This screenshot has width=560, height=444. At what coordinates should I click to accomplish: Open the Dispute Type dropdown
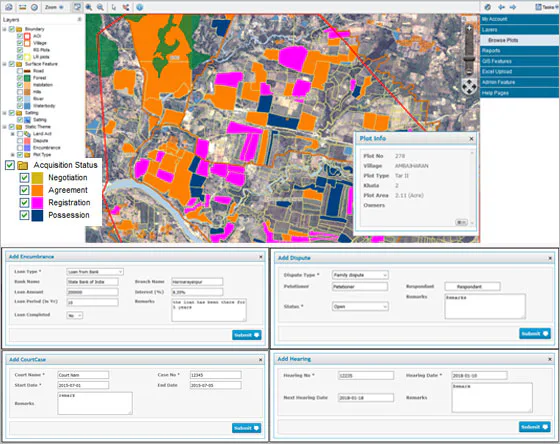[x=360, y=275]
